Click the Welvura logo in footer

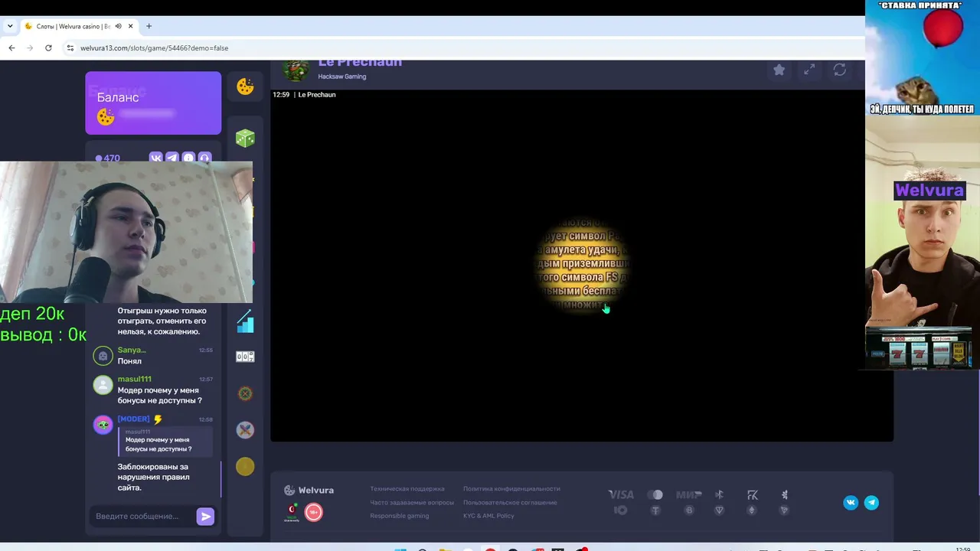pos(309,491)
